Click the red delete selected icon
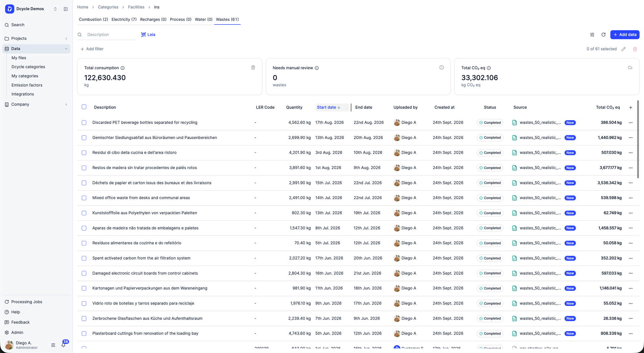The height and width of the screenshot is (353, 644). click(x=635, y=49)
